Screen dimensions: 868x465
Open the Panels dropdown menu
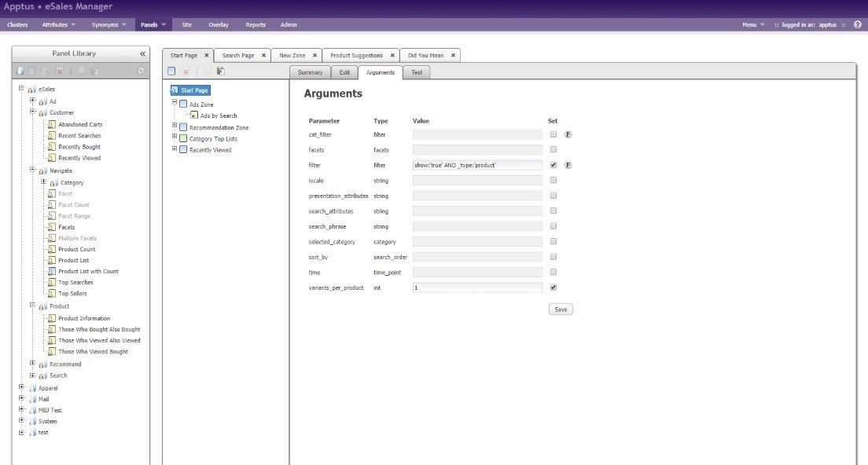[x=153, y=25]
